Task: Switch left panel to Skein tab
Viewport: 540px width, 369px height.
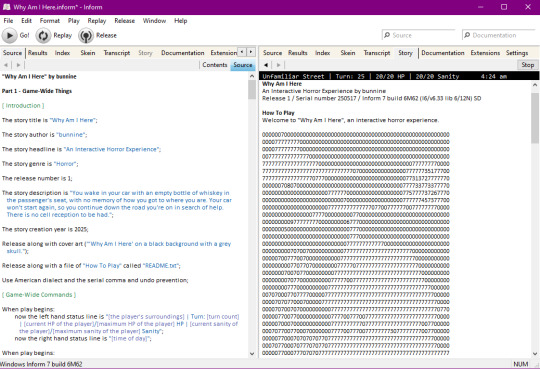Action: coord(88,53)
